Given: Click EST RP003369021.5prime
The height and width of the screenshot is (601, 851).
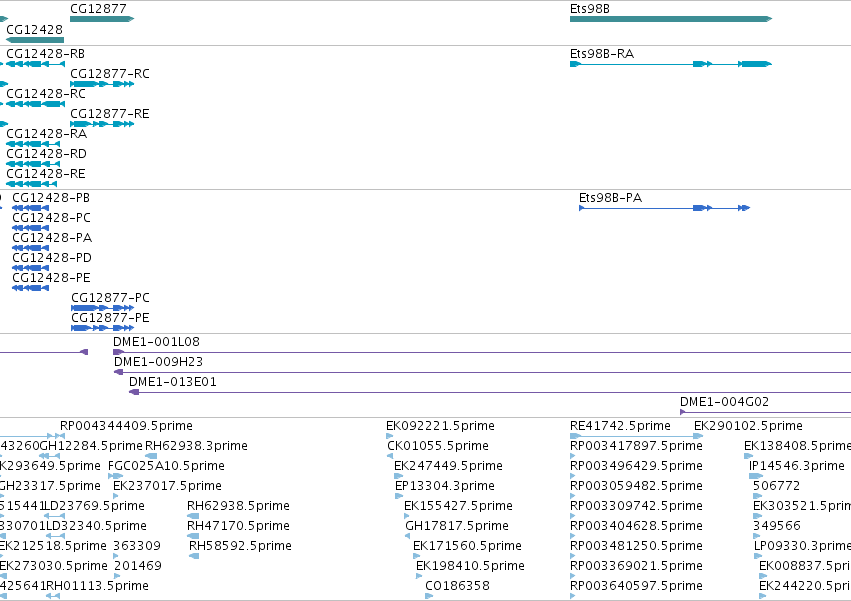Looking at the screenshot, I should click(636, 566).
